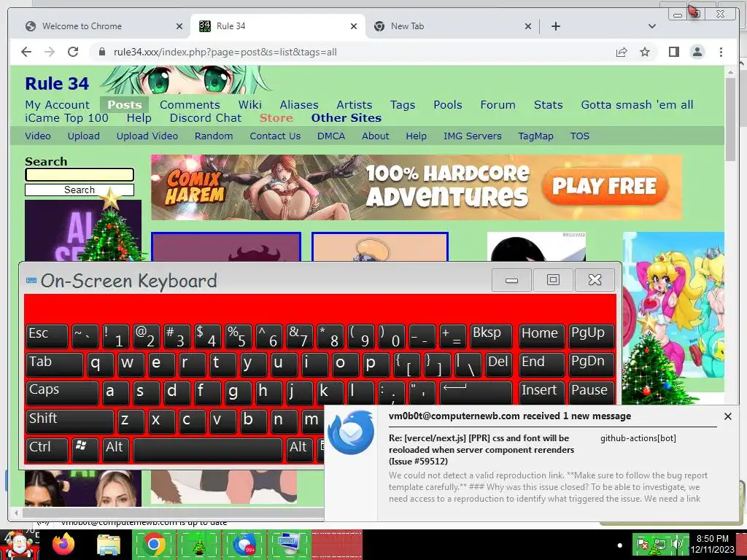Open the Christmas tree app on taskbar
747x560 pixels.
click(199, 545)
